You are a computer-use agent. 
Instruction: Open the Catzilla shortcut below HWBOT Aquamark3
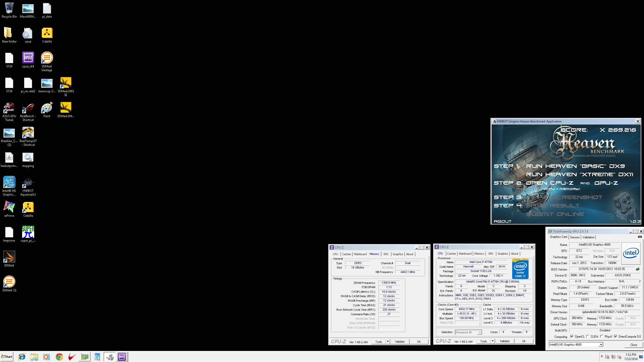pos(28,209)
